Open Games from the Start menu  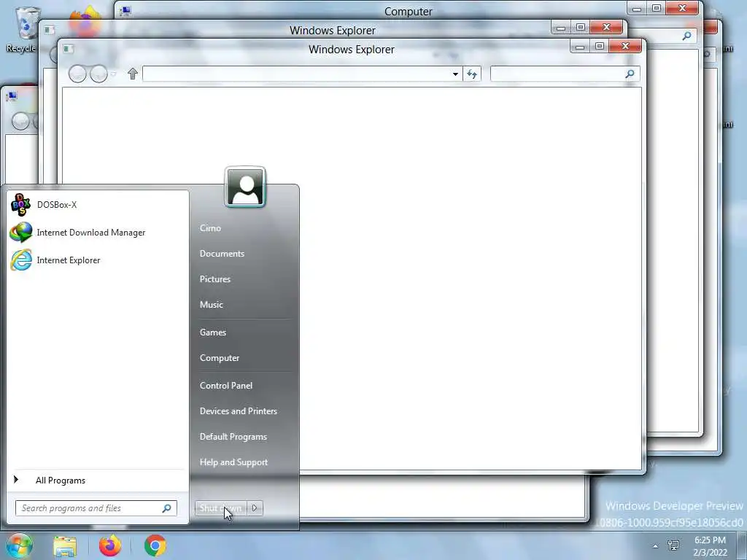coord(212,332)
